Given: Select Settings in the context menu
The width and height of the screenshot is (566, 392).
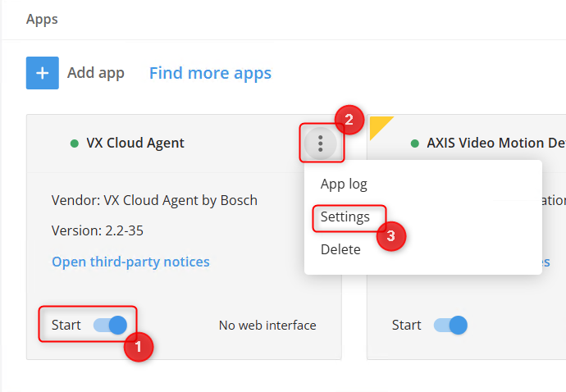Looking at the screenshot, I should pyautogui.click(x=345, y=217).
